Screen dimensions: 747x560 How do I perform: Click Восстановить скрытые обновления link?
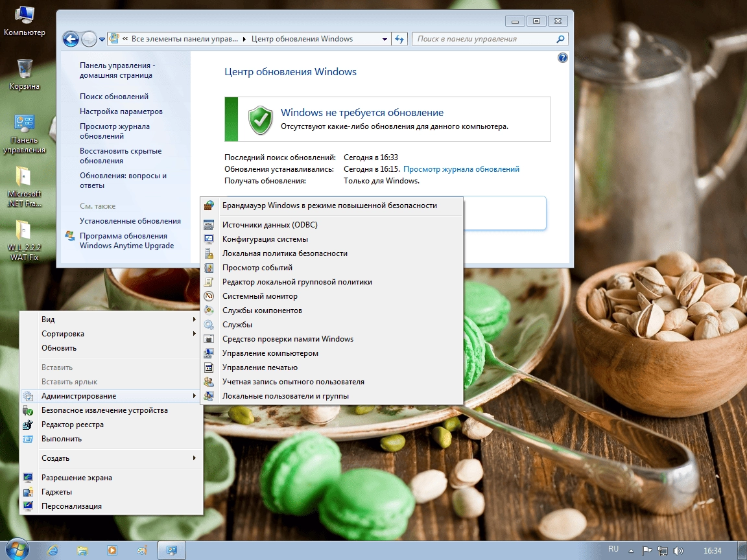point(121,156)
